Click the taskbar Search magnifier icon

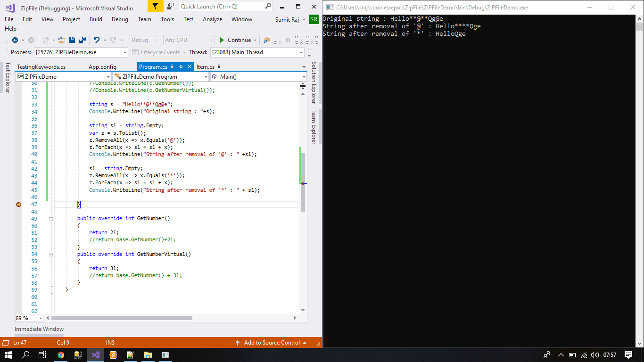pyautogui.click(x=25, y=355)
